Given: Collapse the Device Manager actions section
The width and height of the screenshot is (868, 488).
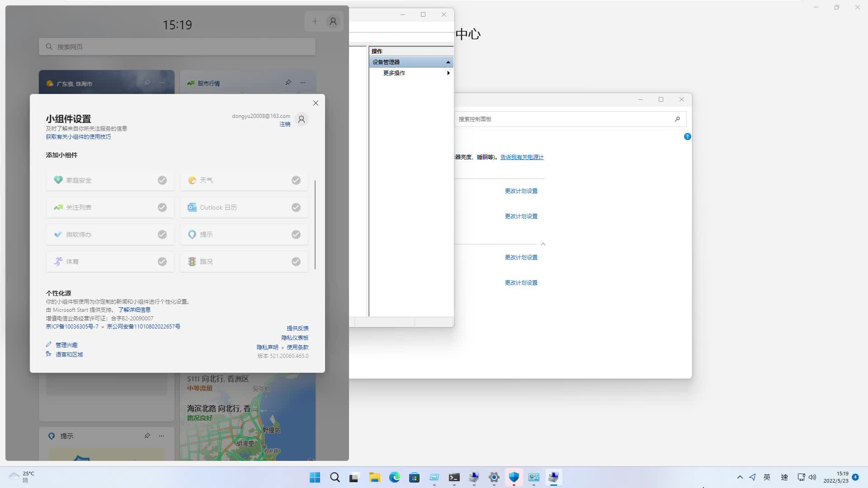Looking at the screenshot, I should click(448, 62).
